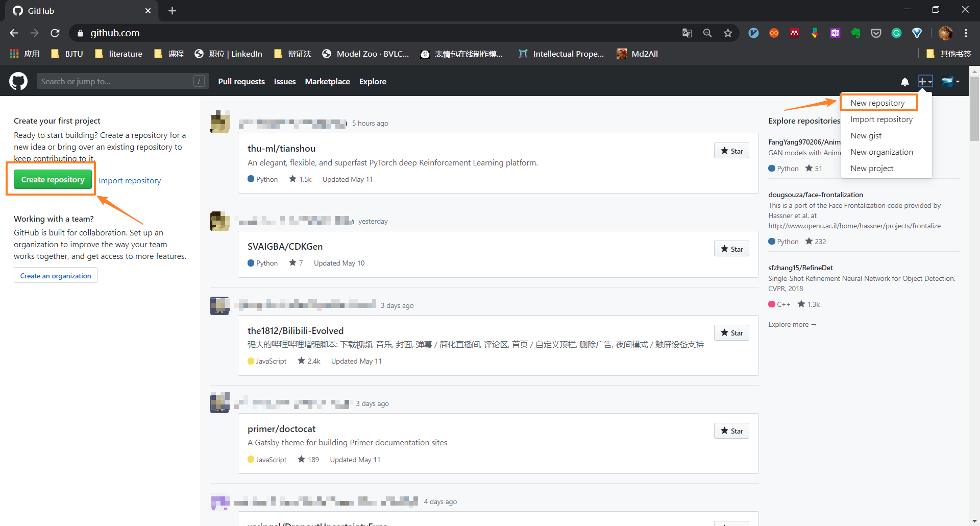This screenshot has height=526, width=980.
Task: Open the Grammarly extension icon
Action: tap(897, 33)
